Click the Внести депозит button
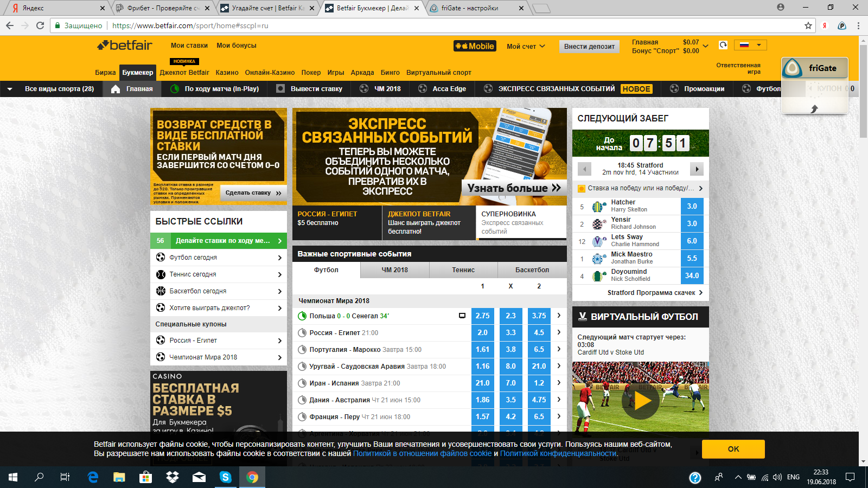The width and height of the screenshot is (868, 488). (x=589, y=46)
